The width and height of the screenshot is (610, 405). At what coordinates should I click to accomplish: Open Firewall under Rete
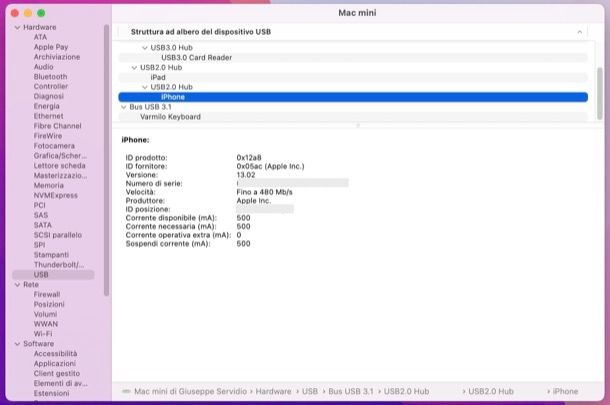coord(47,295)
